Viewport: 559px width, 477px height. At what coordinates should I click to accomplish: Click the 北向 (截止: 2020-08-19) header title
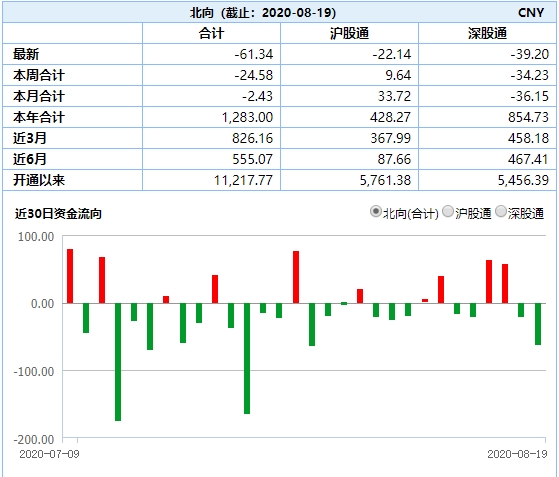[x=263, y=13]
